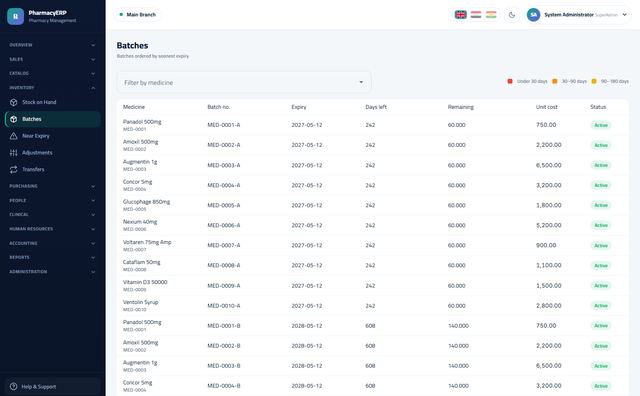Collapse the Inventory sidebar section
This screenshot has height=396, width=640.
tap(52, 88)
